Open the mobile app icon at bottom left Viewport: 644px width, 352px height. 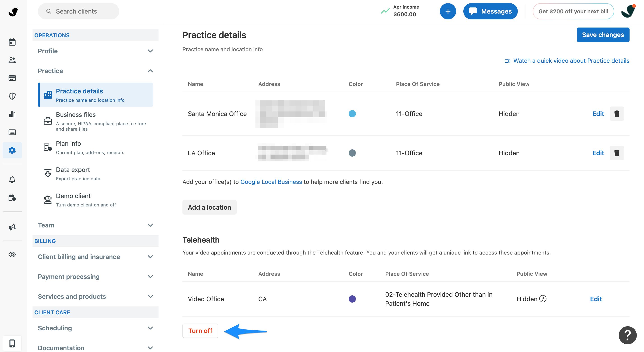(12, 343)
